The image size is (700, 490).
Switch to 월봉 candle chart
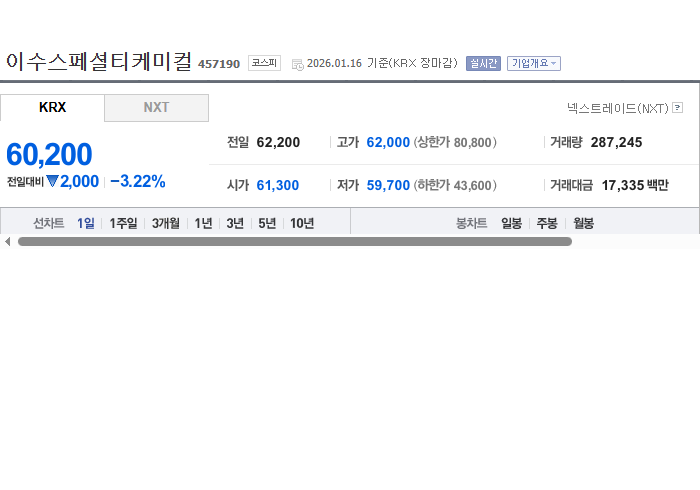pyautogui.click(x=583, y=223)
